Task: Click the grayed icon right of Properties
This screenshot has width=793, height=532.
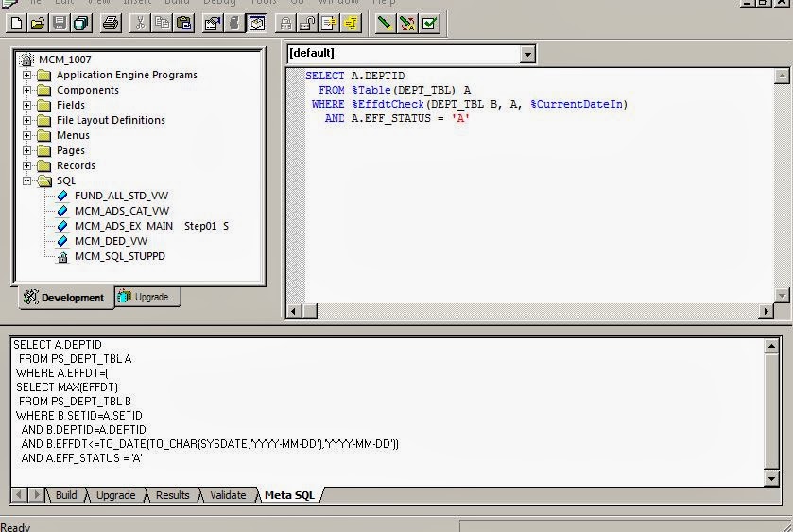Action: (x=234, y=24)
